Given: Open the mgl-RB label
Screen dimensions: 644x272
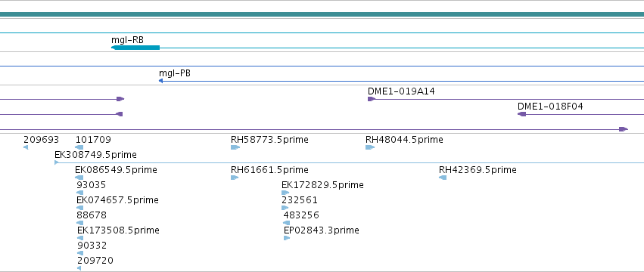Looking at the screenshot, I should (x=127, y=40).
